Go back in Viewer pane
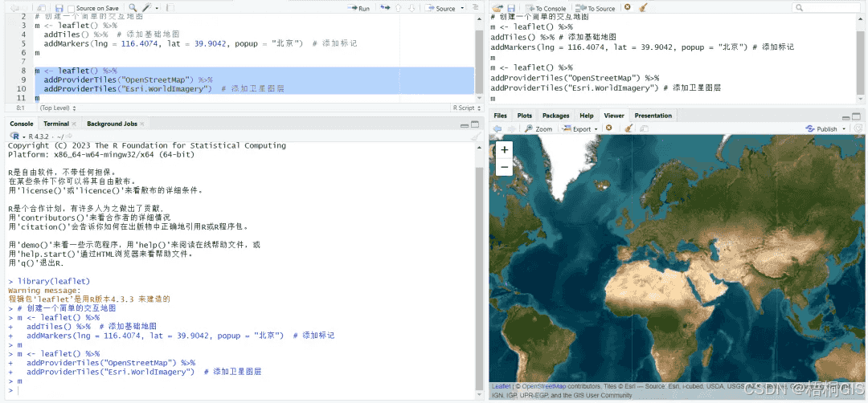This screenshot has height=403, width=868. coord(497,128)
